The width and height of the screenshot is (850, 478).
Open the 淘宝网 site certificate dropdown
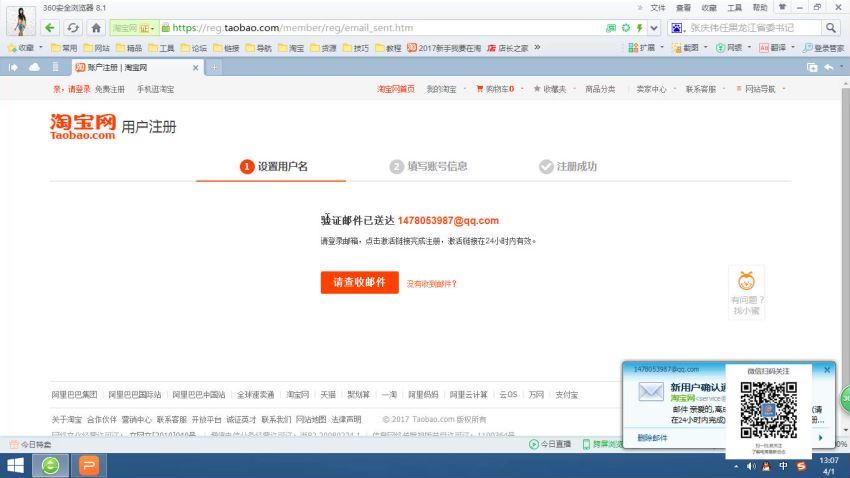point(134,28)
